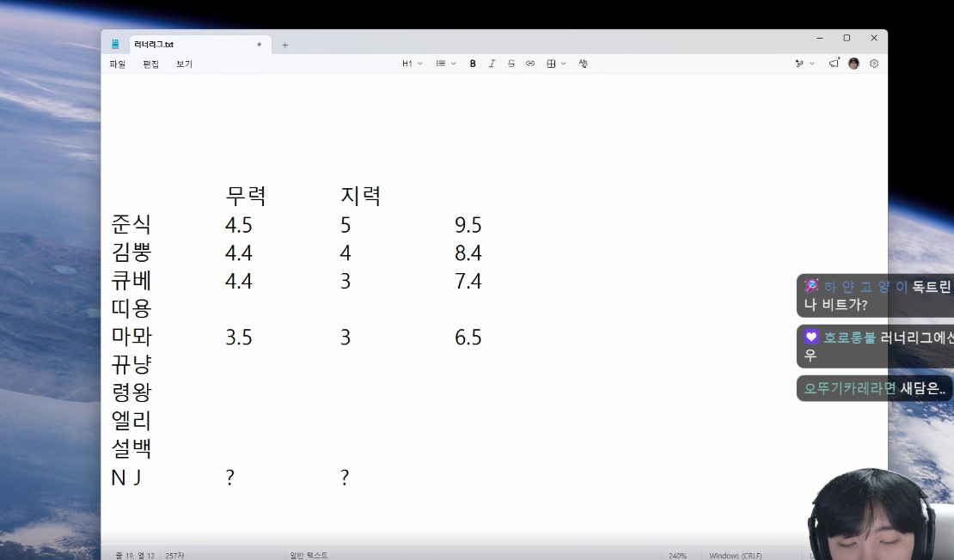Click the 257자 character count
Viewport: 954px width, 560px height.
point(174,555)
